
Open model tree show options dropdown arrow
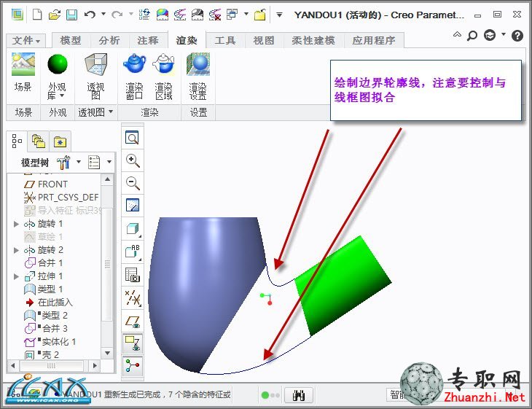[x=109, y=162]
